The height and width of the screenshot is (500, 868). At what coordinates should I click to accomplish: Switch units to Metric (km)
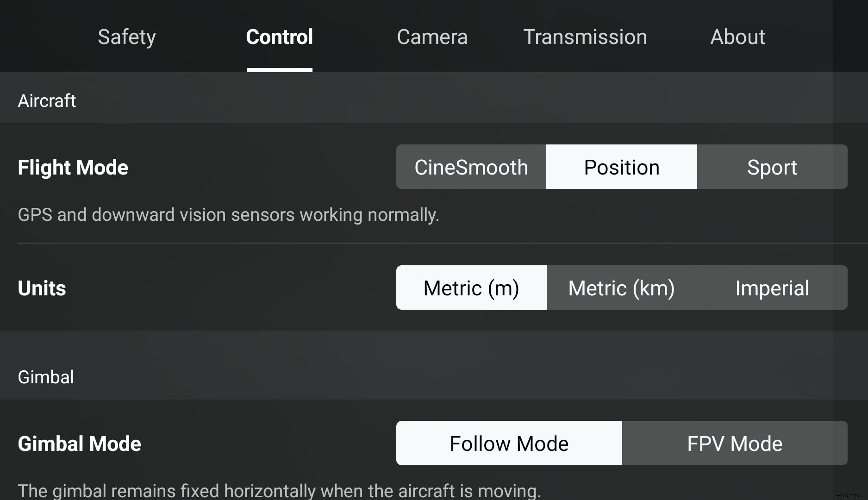tap(622, 287)
